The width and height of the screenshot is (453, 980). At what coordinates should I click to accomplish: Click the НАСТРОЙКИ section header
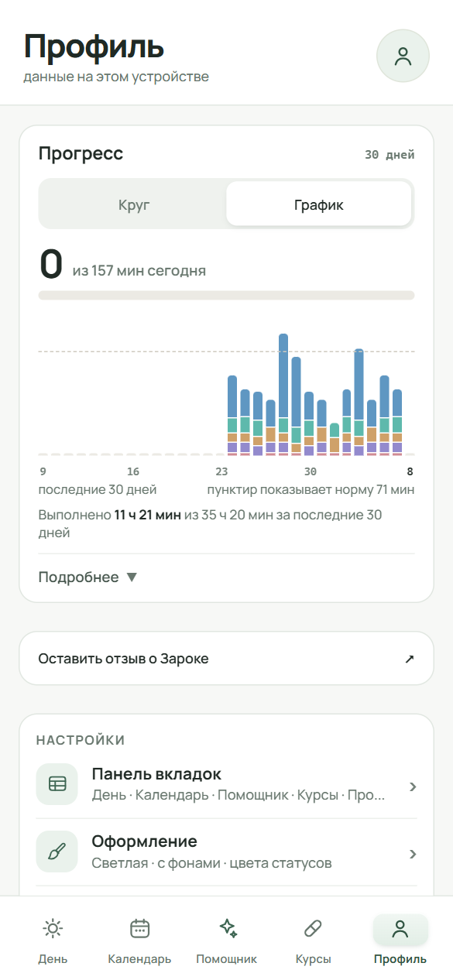tap(81, 740)
